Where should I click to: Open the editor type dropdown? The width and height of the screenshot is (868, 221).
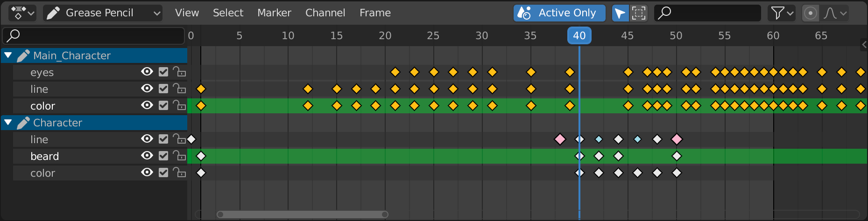coord(22,13)
